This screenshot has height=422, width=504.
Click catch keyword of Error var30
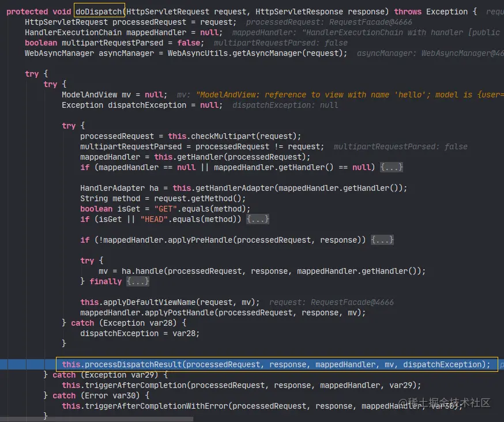pyautogui.click(x=64, y=395)
